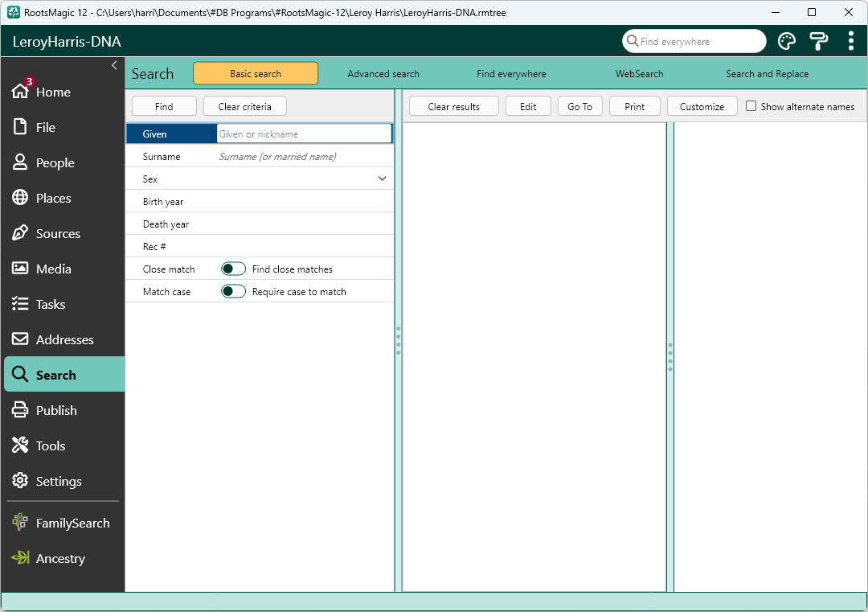Open the three-dot main menu
868x612 pixels.
pyautogui.click(x=851, y=42)
